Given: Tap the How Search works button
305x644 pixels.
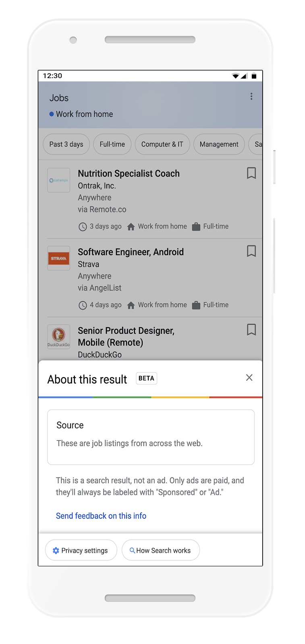Looking at the screenshot, I should (160, 550).
